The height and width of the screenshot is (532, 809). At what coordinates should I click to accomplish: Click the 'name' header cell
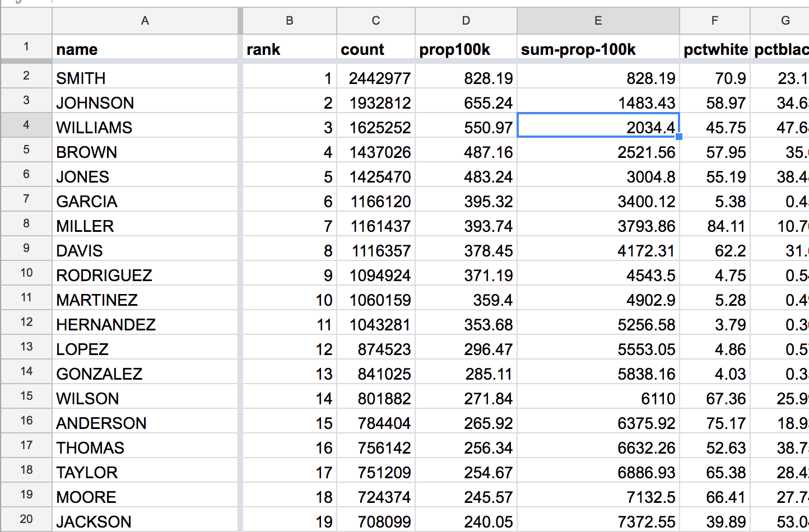(x=145, y=47)
